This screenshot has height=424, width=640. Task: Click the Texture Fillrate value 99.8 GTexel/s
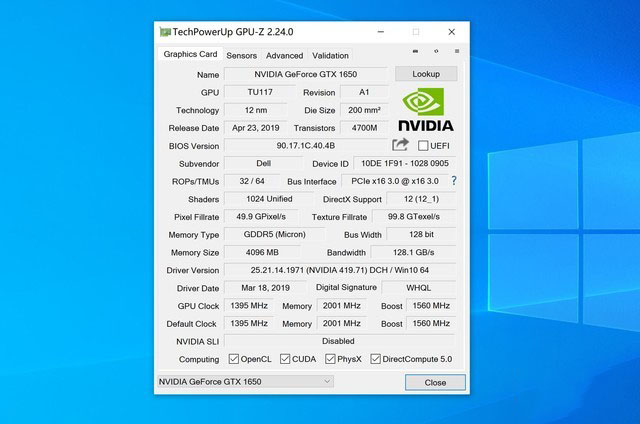(414, 217)
